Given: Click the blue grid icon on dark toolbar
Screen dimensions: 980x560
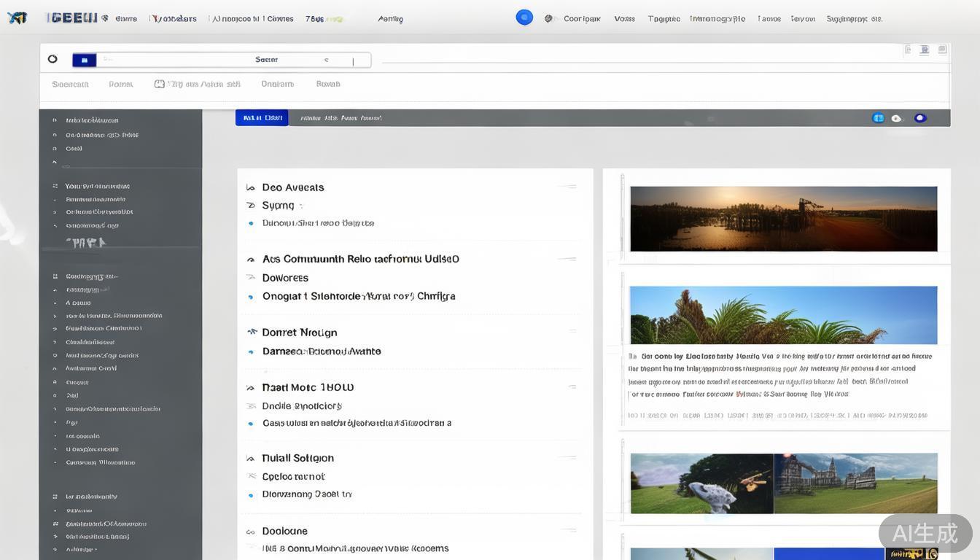Looking at the screenshot, I should click(x=878, y=118).
